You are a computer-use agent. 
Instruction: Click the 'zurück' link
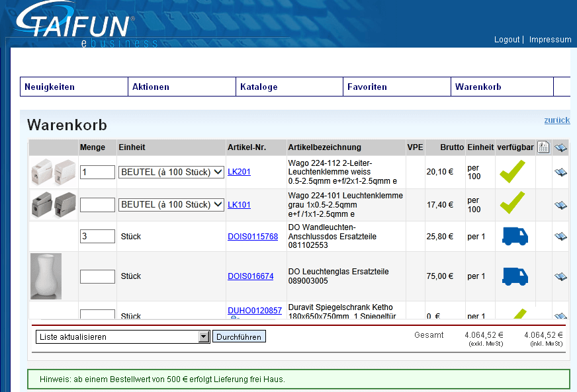(556, 120)
